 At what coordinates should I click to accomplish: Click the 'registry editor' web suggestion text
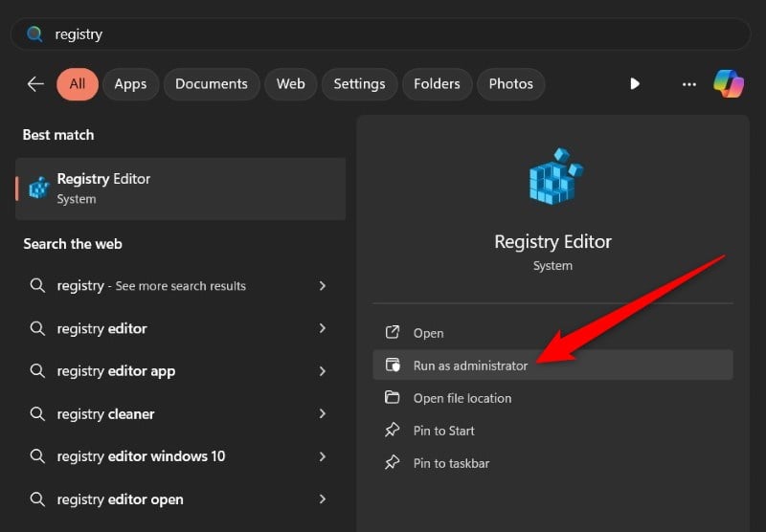[x=101, y=329]
